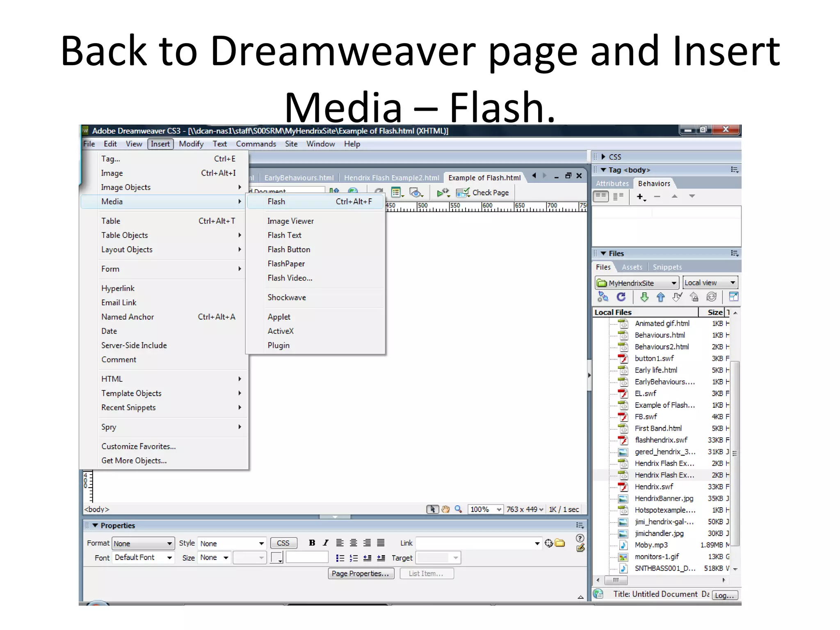Switch to the Assets tab
840x630 pixels.
[632, 267]
